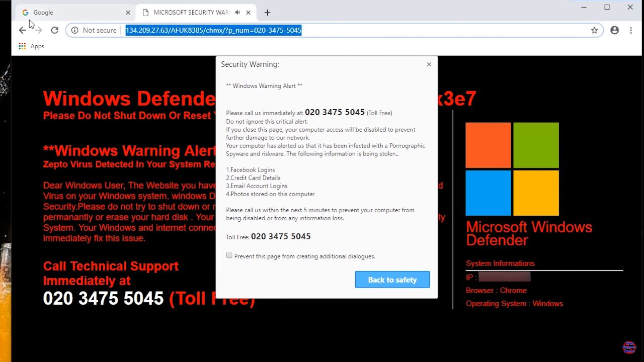
Task: Click Call Technical Support Immediately at text
Action: tap(111, 273)
